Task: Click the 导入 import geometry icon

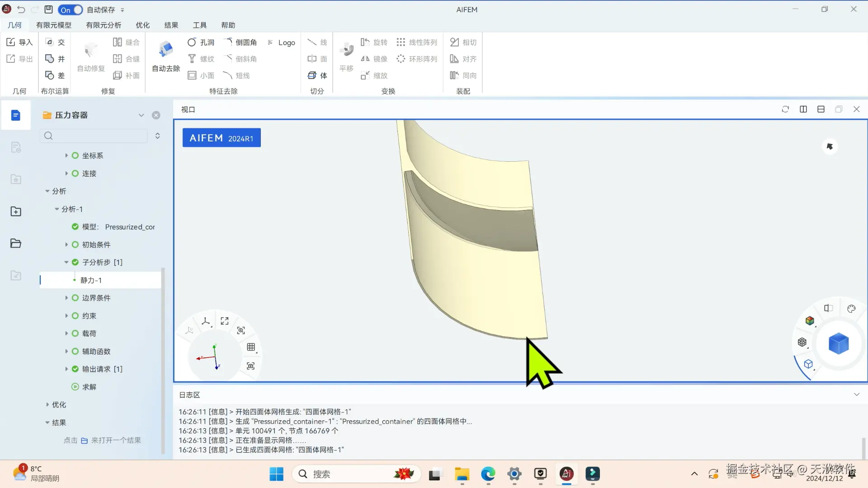Action: coord(19,42)
